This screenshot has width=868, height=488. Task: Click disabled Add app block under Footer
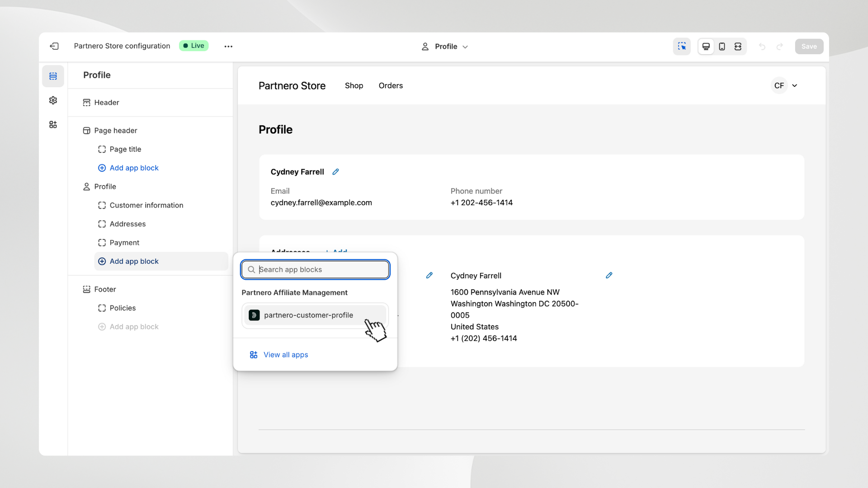[x=134, y=327]
